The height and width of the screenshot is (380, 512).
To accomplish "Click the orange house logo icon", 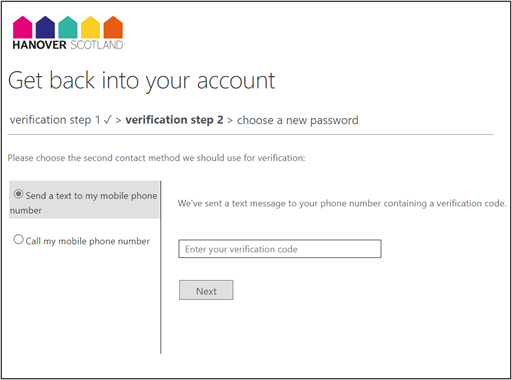I will [113, 27].
